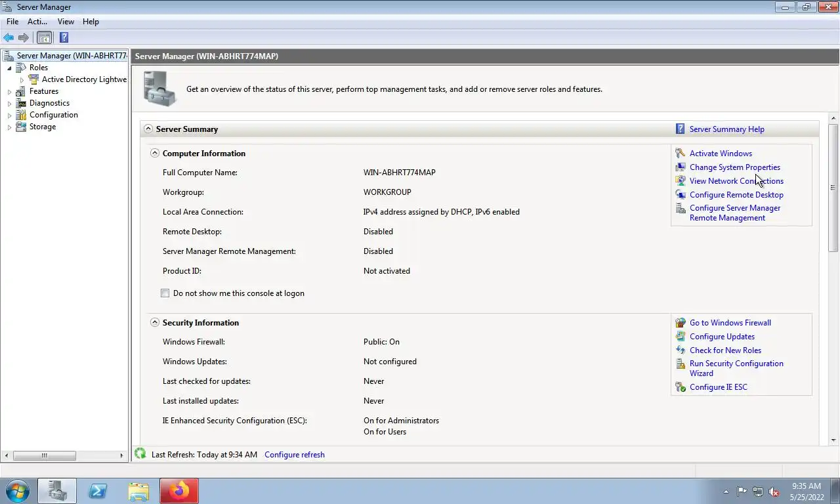Open the Configure Updates link

(722, 337)
